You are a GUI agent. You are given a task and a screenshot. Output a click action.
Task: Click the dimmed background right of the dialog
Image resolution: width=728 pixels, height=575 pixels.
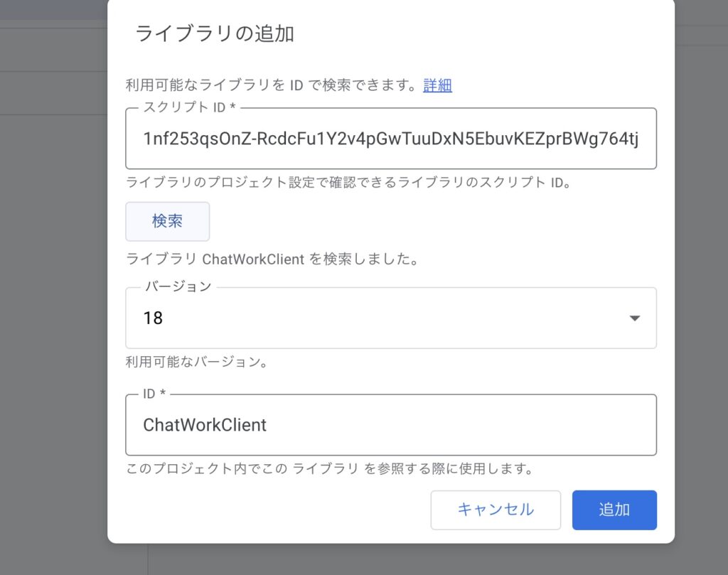(701, 284)
